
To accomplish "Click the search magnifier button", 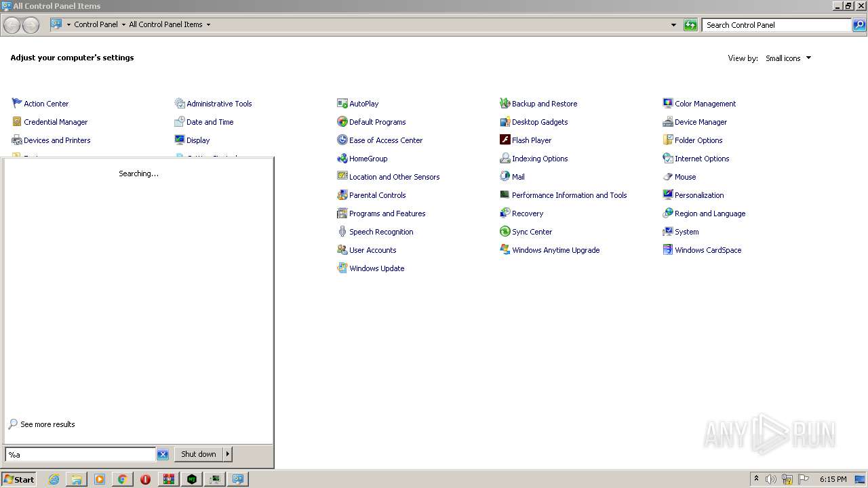I will [x=859, y=25].
